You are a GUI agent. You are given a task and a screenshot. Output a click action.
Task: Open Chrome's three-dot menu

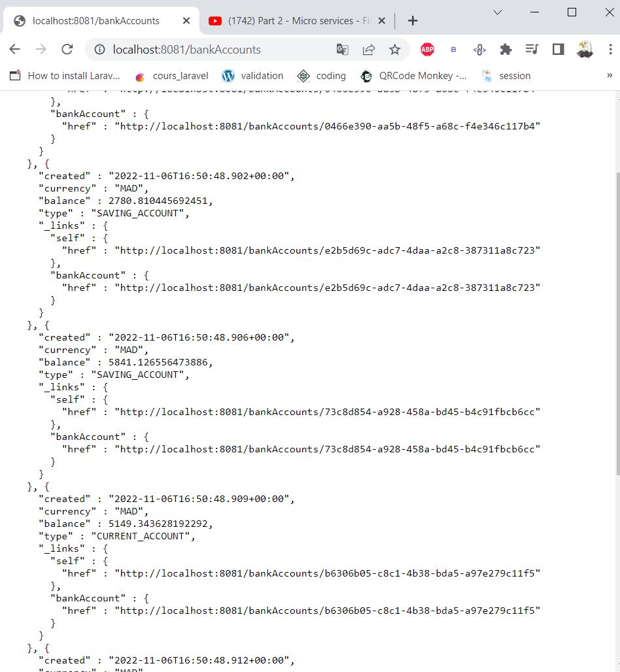[x=610, y=49]
